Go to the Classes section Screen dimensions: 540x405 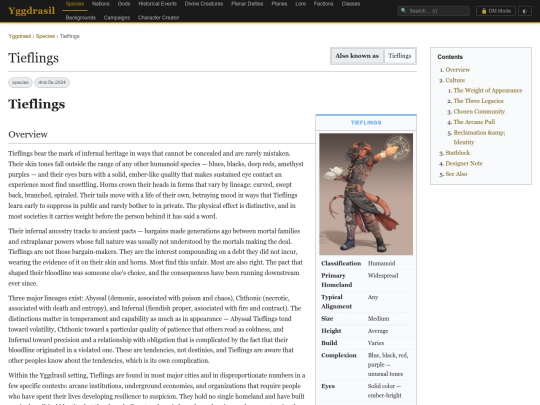point(351,4)
